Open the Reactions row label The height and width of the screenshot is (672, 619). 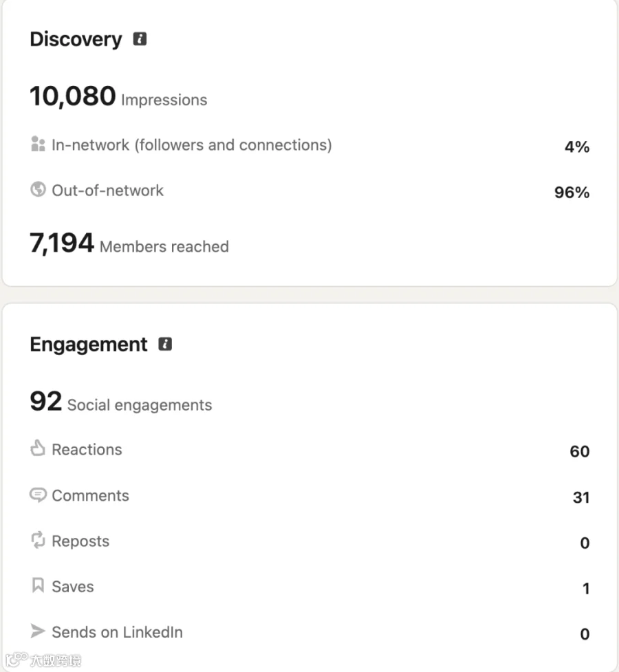click(87, 450)
